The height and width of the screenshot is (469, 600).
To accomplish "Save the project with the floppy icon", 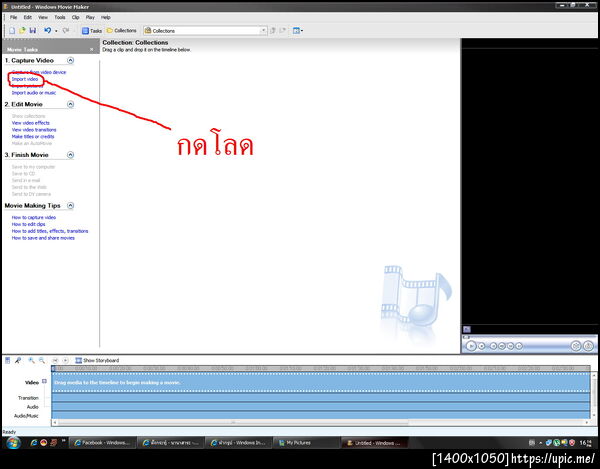I will pos(33,31).
